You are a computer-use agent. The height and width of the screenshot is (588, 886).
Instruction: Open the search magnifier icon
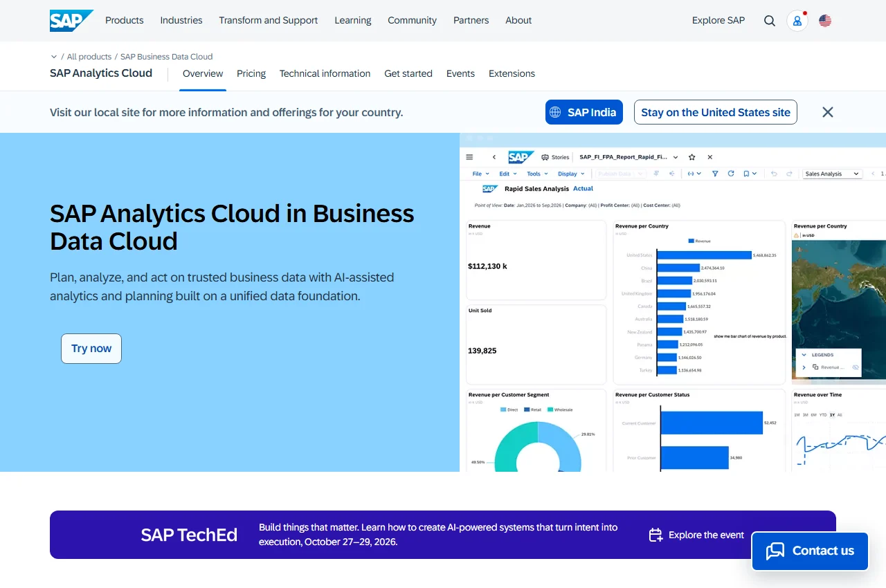point(770,21)
